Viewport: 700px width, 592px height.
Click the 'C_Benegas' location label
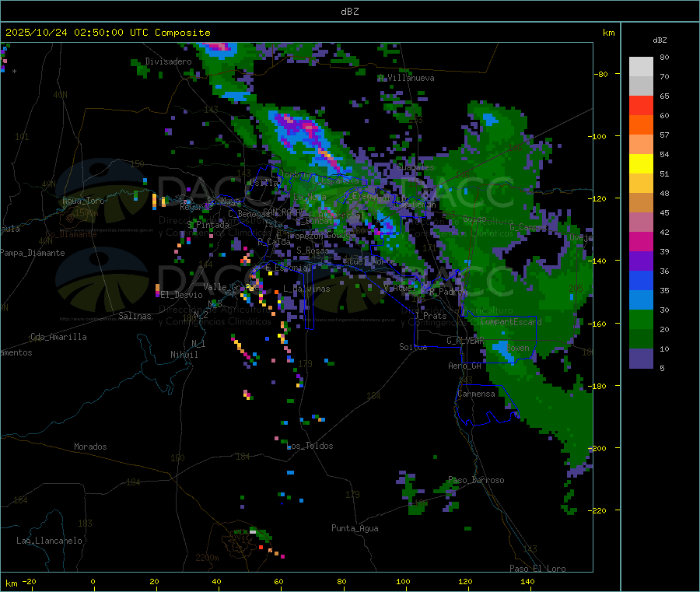tap(249, 214)
